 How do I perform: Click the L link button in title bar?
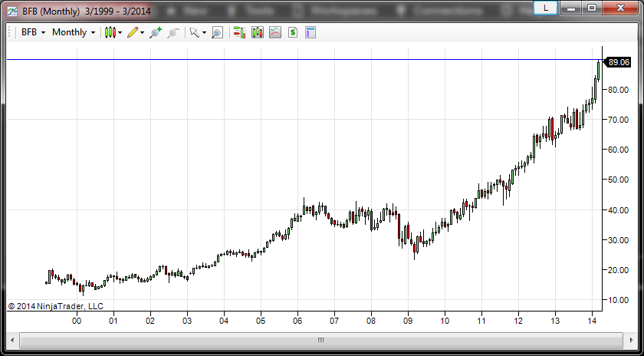[545, 8]
